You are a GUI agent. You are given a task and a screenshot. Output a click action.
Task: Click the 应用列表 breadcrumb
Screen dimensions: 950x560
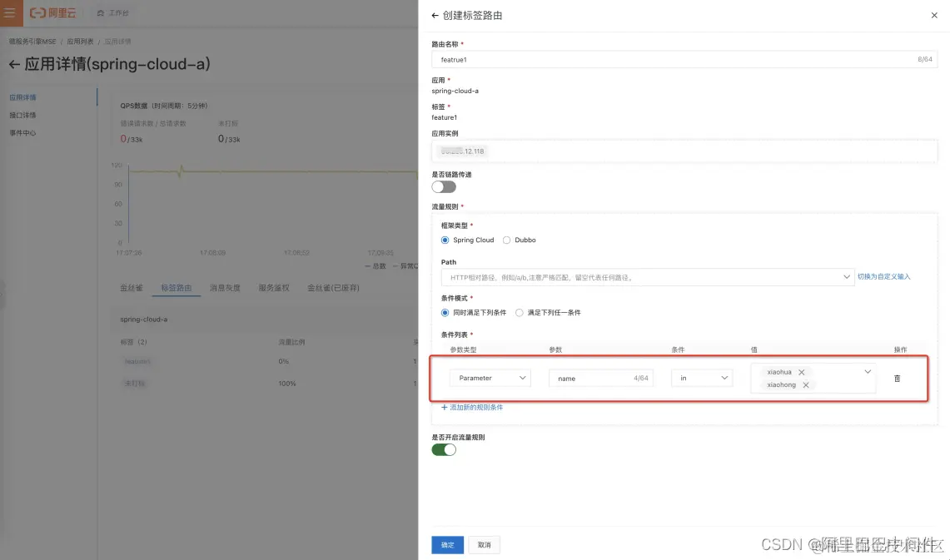(x=80, y=42)
